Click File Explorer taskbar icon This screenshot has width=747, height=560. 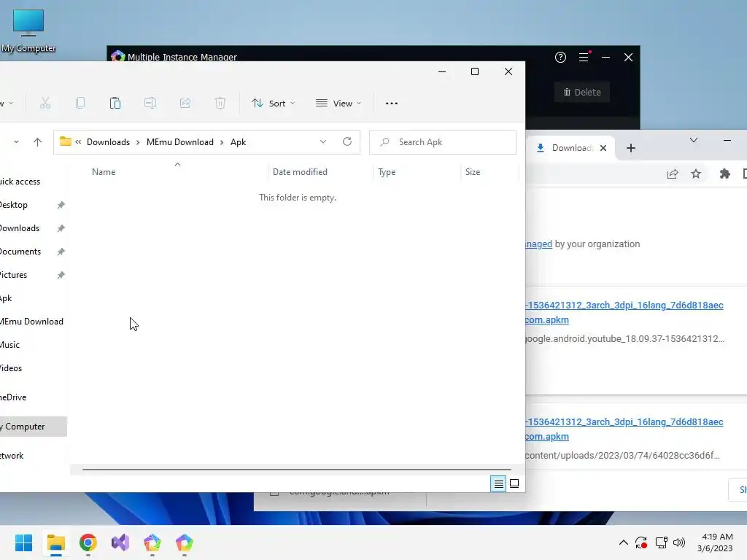55,542
